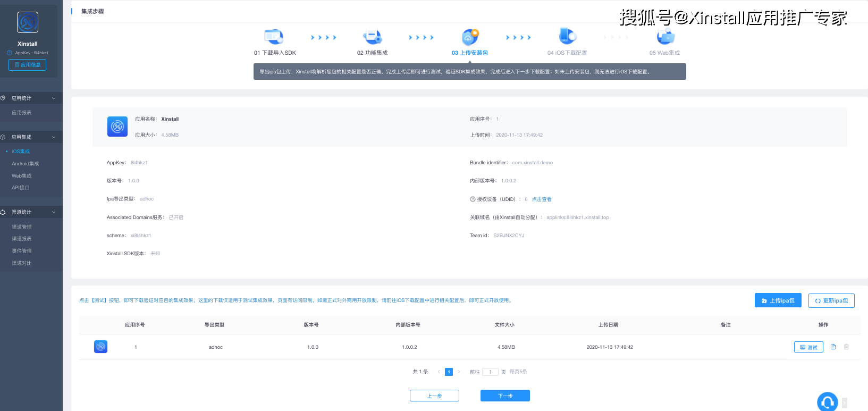Go to next page arrow in pagination

(x=459, y=372)
